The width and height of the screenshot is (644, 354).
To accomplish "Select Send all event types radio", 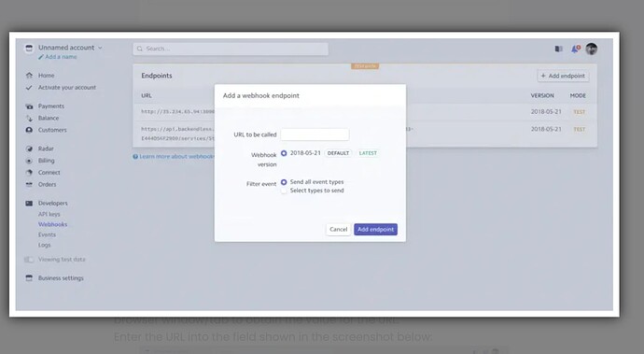I will [x=284, y=182].
